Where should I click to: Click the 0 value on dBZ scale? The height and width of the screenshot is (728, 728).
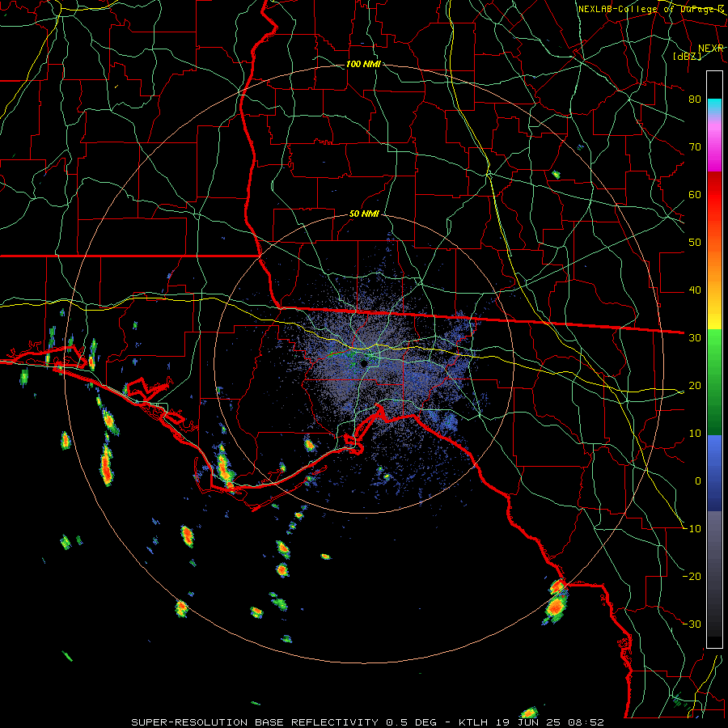[x=698, y=481]
